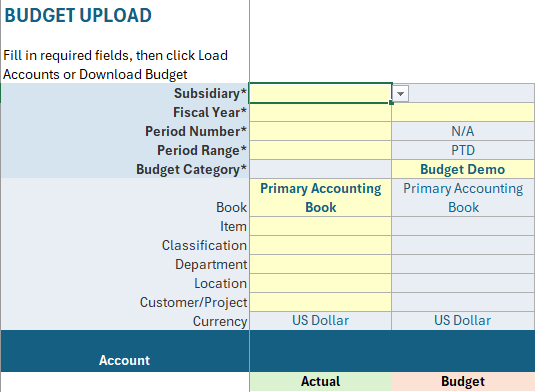Click the Fill in required fields instruction text
The height and width of the screenshot is (392, 537).
pyautogui.click(x=115, y=65)
